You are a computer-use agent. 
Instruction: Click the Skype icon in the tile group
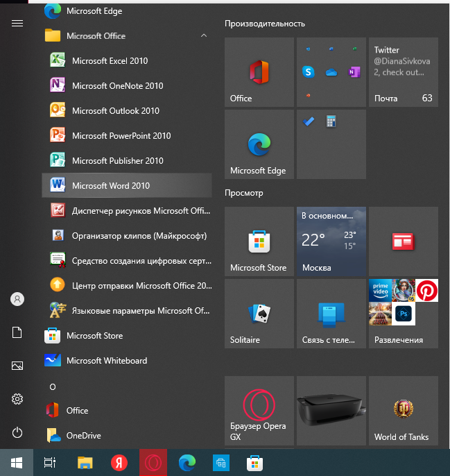[309, 72]
